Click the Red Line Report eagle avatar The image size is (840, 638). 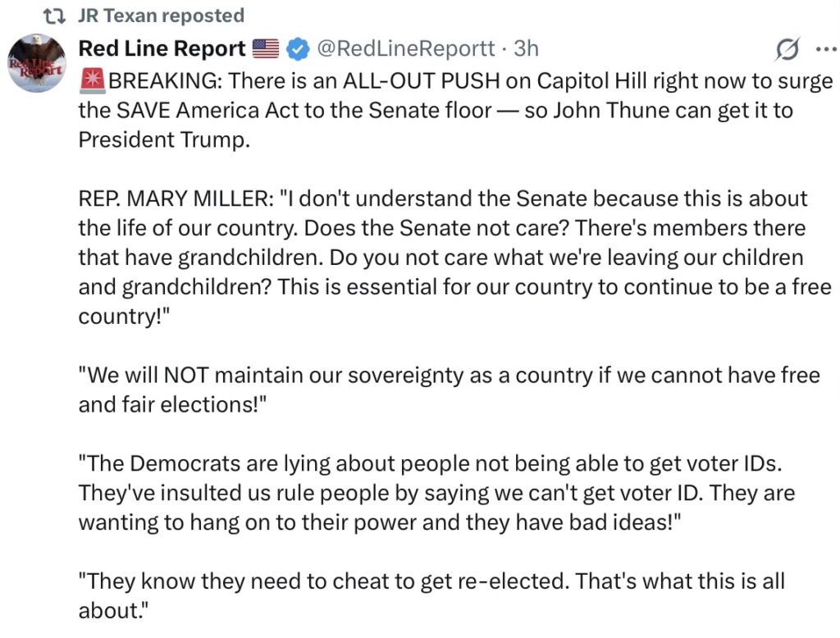37,63
